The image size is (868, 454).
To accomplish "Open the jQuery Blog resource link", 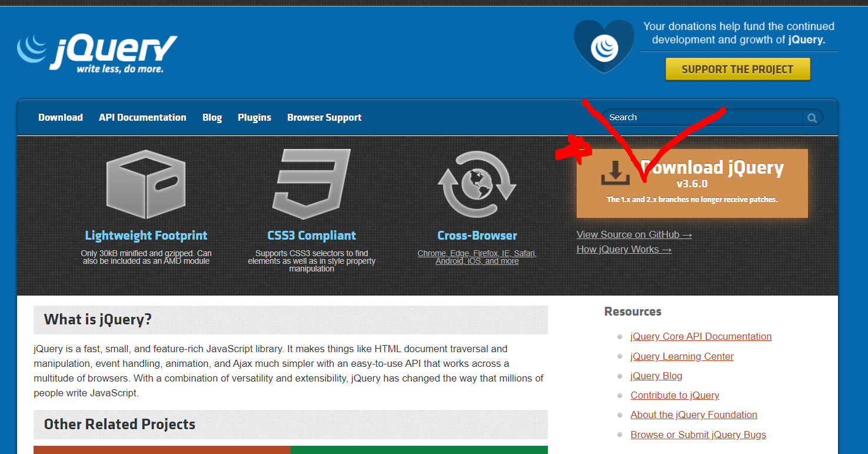I will click(x=656, y=376).
